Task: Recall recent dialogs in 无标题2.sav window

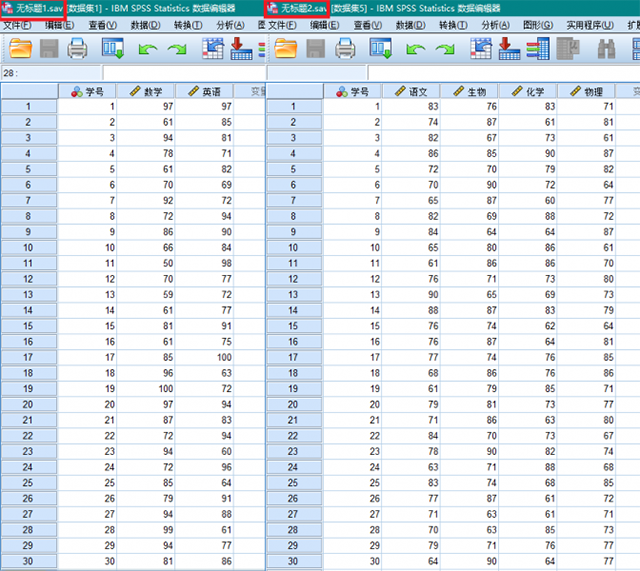Action: pyautogui.click(x=380, y=49)
